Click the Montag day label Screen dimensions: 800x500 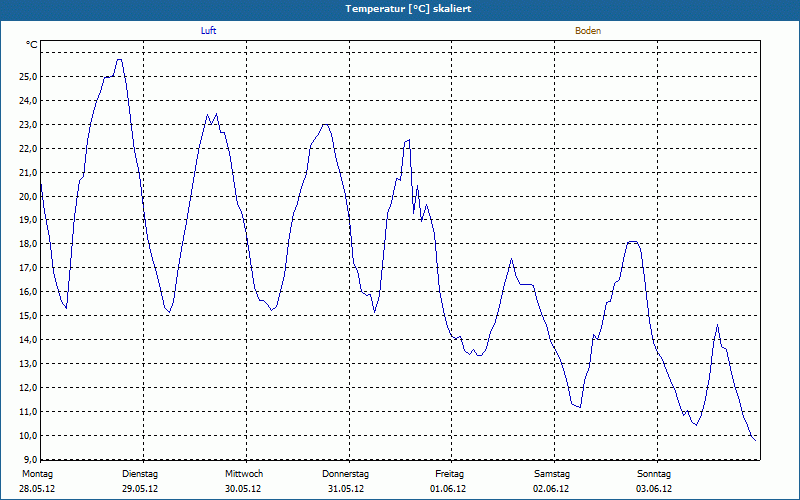click(37, 474)
